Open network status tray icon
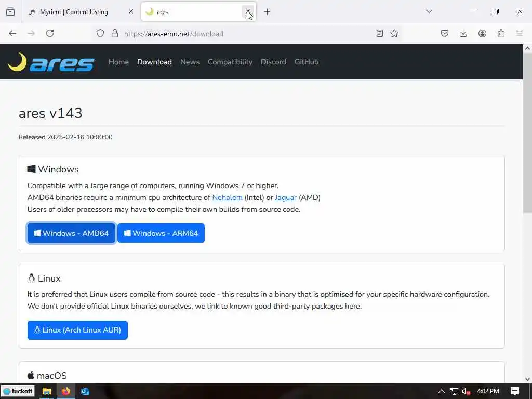The width and height of the screenshot is (532, 399). click(x=454, y=391)
